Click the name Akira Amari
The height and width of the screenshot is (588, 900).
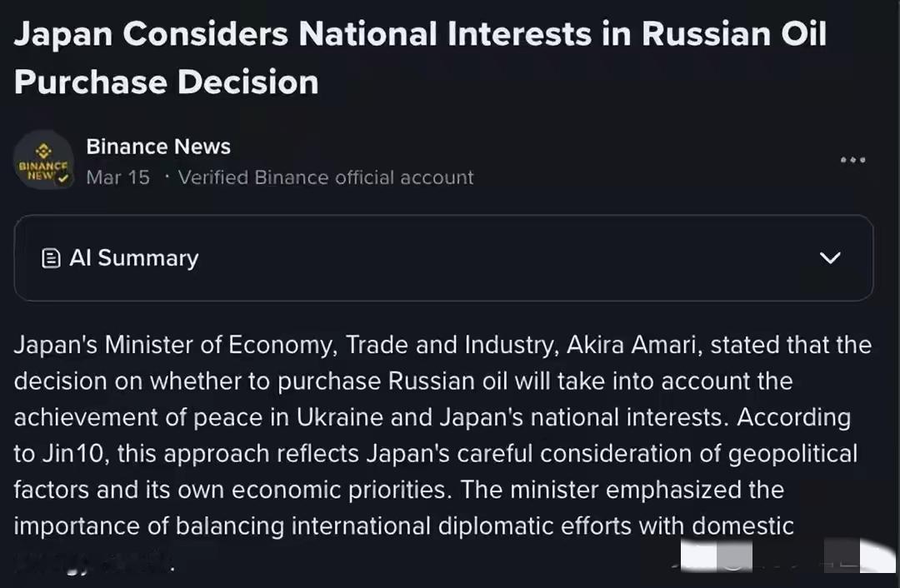[632, 345]
